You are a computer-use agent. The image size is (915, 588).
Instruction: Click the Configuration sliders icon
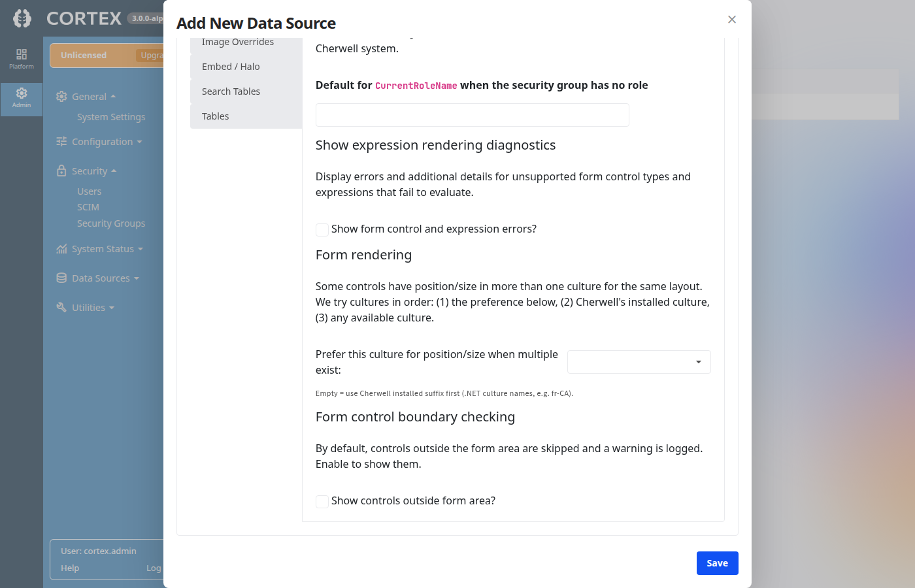61,141
